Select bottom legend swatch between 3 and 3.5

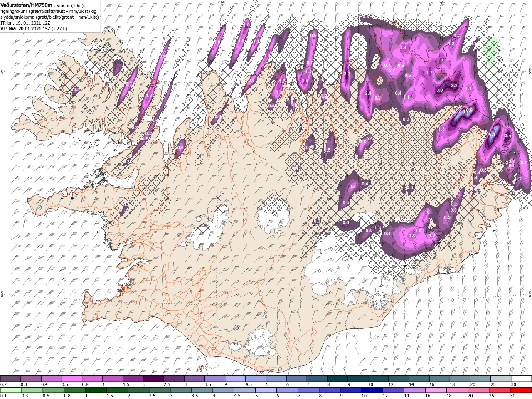181,390
